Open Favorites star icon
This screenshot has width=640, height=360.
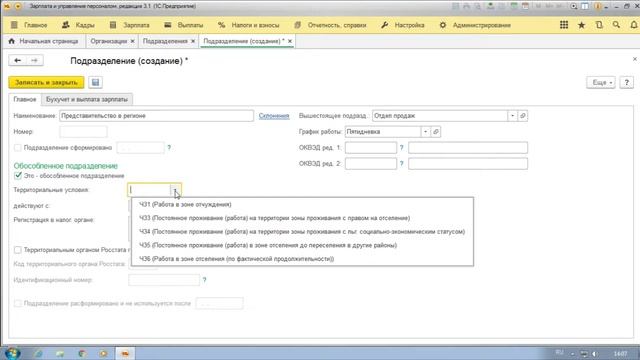[x=581, y=25]
